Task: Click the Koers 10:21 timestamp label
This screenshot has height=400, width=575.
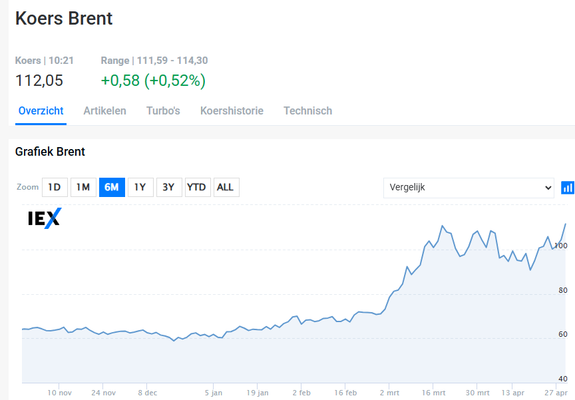Action: 44,60
